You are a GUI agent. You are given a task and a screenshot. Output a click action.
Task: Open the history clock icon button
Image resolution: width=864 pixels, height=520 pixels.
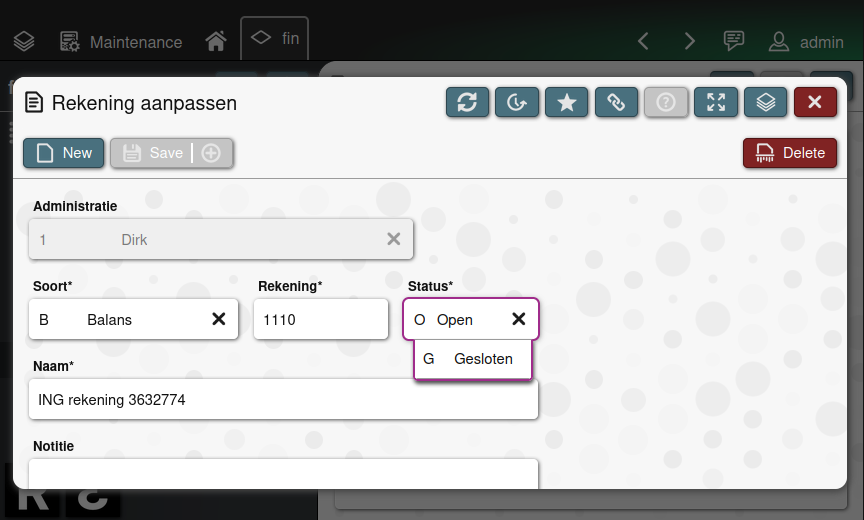[516, 102]
